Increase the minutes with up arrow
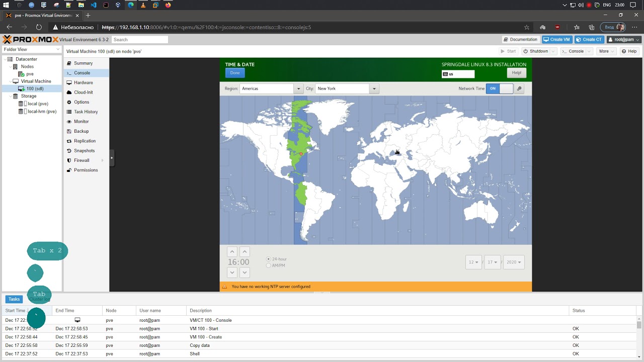 (245, 252)
